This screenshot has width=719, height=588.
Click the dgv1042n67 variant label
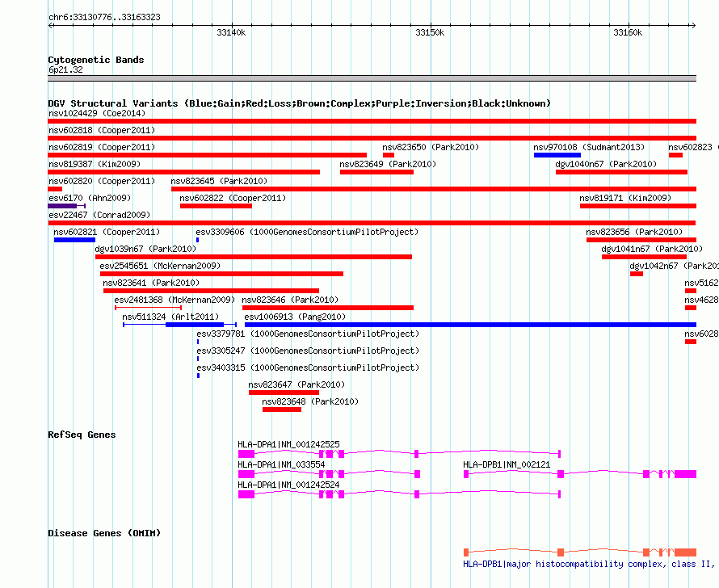pyautogui.click(x=674, y=266)
